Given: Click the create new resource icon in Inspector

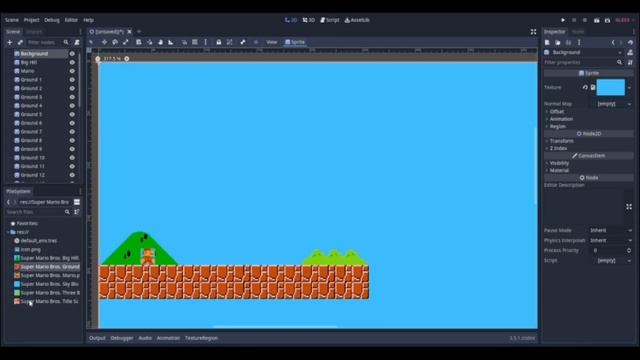Looking at the screenshot, I should (547, 42).
